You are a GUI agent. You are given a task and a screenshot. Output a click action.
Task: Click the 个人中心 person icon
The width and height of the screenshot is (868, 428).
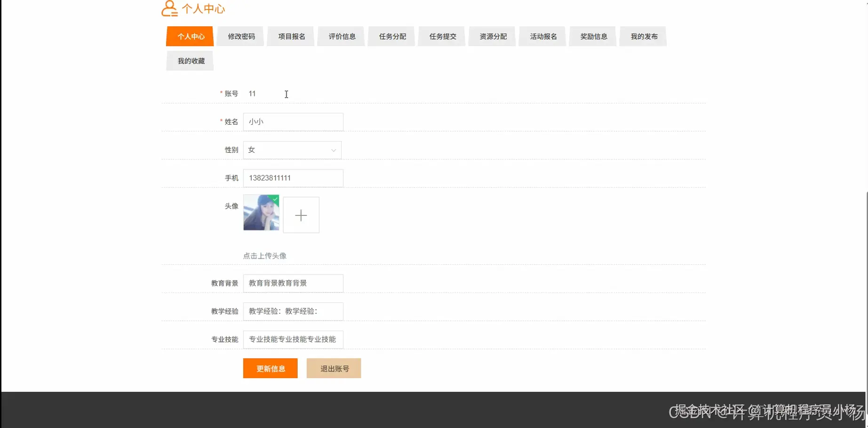tap(168, 8)
